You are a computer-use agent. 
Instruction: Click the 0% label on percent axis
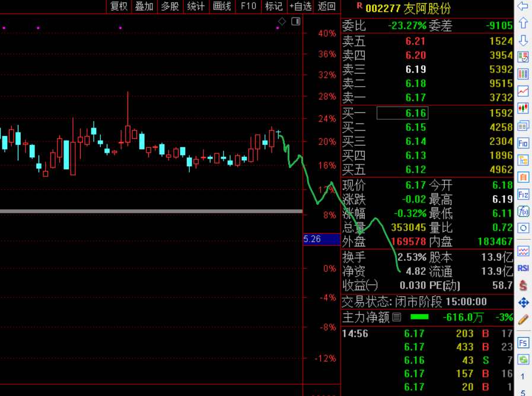click(329, 268)
